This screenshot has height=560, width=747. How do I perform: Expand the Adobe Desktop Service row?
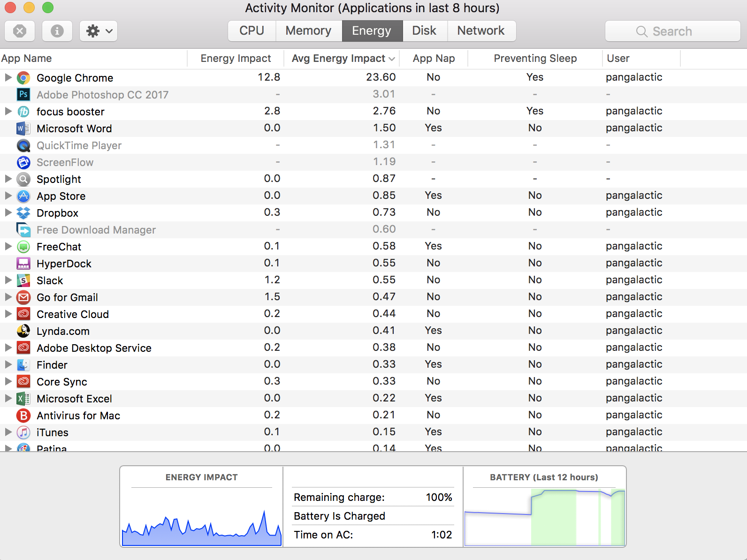coord(8,348)
